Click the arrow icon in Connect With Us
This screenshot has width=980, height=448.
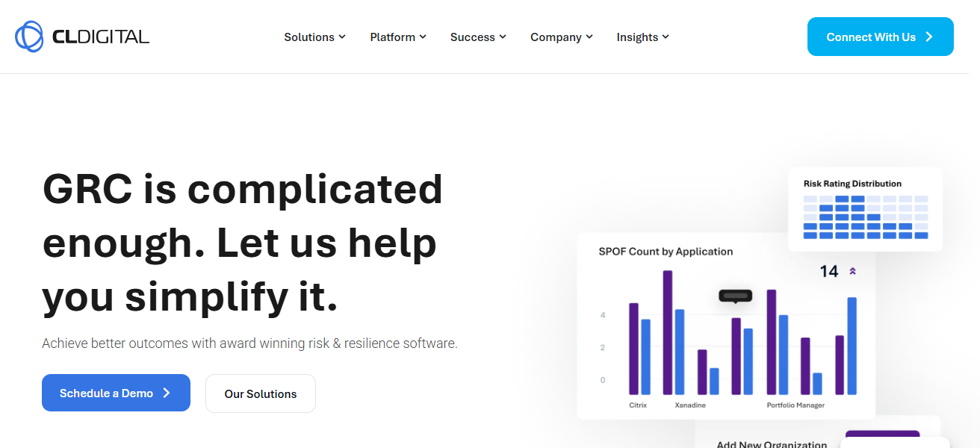929,37
